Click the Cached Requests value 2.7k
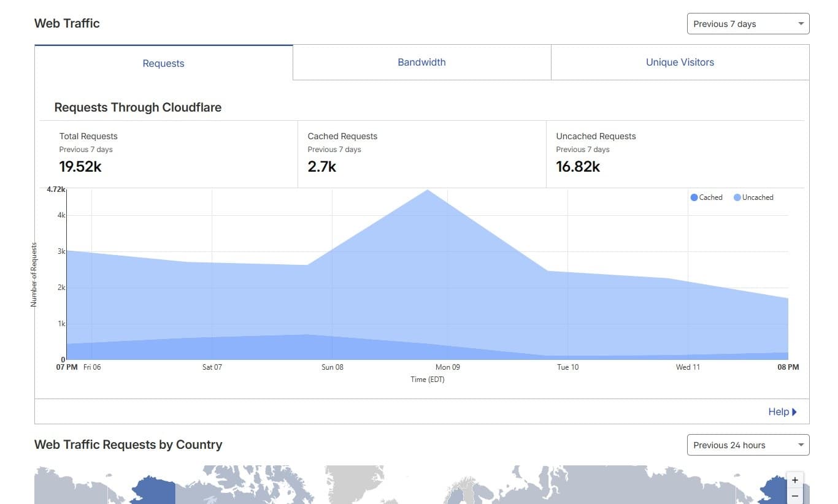 click(322, 166)
